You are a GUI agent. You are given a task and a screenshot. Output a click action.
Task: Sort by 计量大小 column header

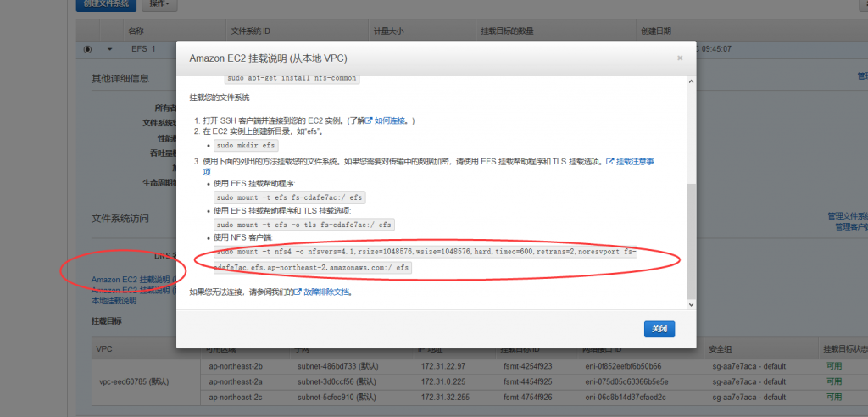388,31
